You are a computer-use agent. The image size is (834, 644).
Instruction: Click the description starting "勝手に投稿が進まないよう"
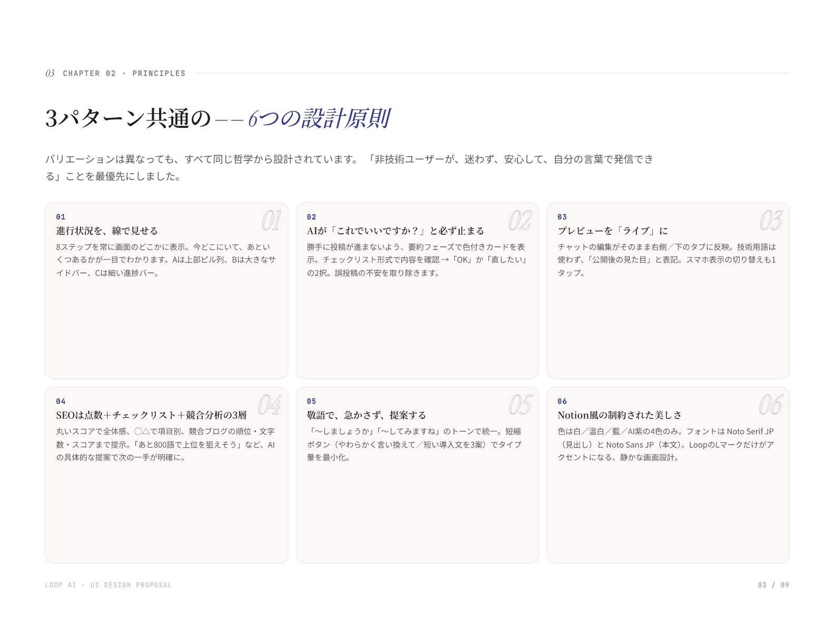point(417,260)
